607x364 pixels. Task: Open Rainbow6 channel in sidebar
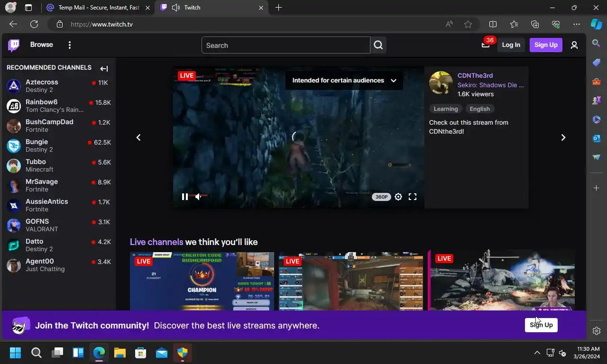[58, 106]
